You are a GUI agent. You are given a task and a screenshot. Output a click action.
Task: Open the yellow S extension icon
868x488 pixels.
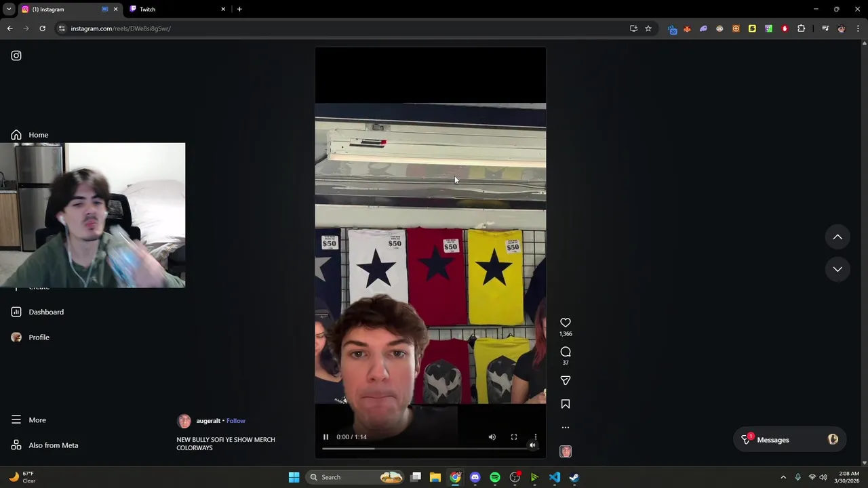752,28
